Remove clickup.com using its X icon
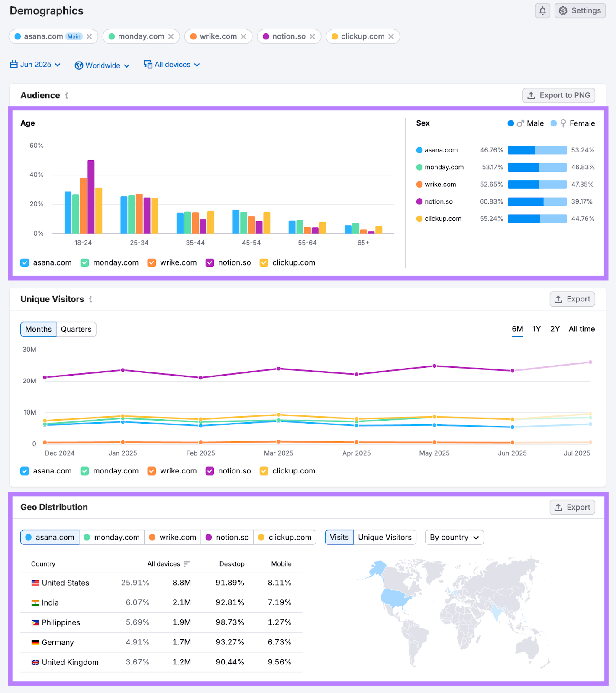Screen dimensions: 616x693 point(391,36)
